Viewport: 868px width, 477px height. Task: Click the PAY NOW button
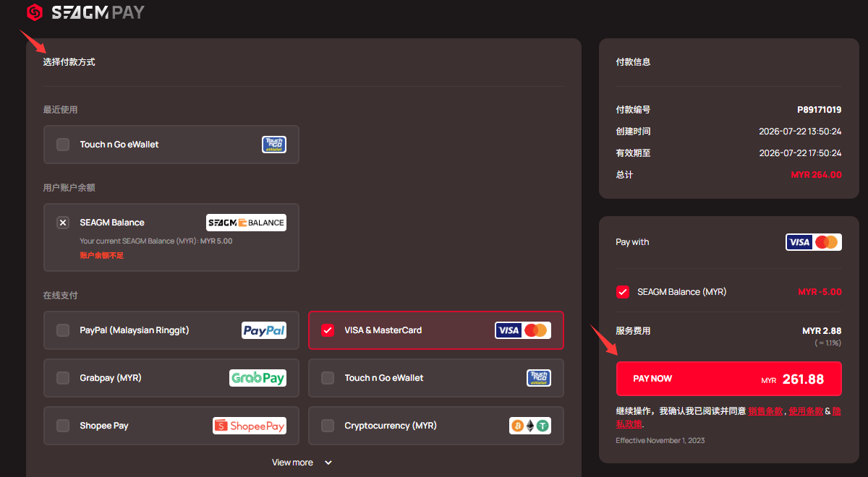[729, 379]
